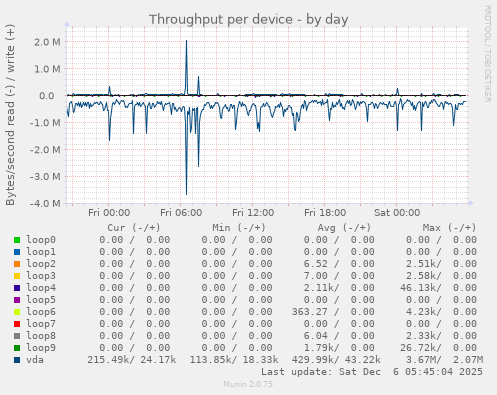Click the loop1 blue color swatch
The image size is (497, 395).
point(17,252)
